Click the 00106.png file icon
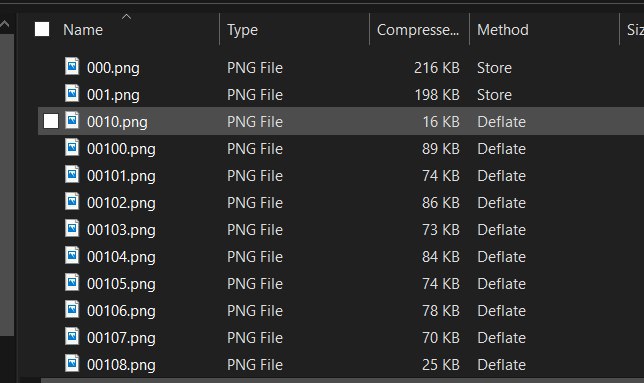This screenshot has width=644, height=383. pos(72,310)
